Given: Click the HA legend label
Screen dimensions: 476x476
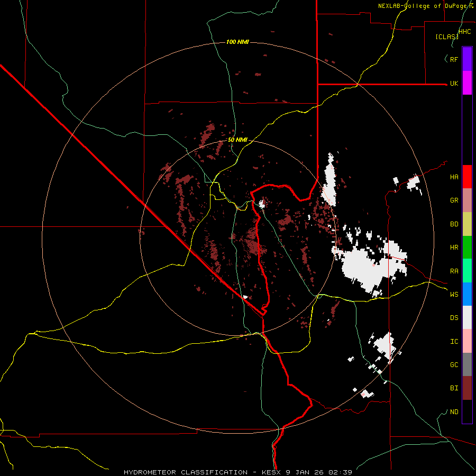Looking at the screenshot, I should pos(454,177).
